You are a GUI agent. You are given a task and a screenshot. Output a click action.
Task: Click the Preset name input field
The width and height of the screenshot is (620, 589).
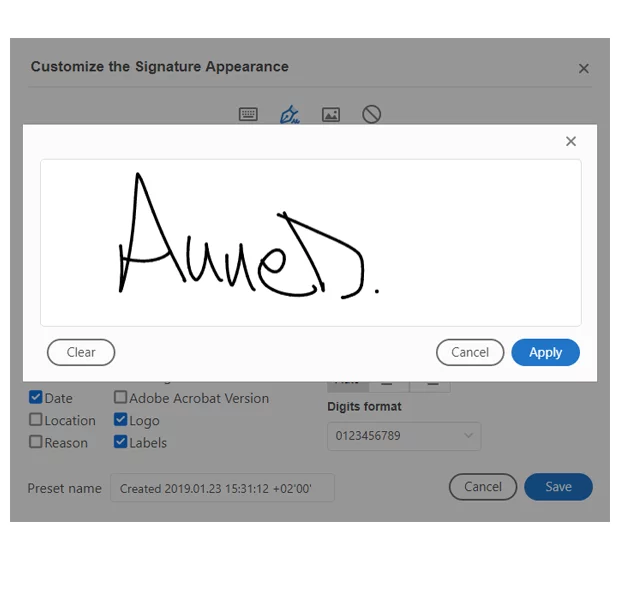point(222,488)
